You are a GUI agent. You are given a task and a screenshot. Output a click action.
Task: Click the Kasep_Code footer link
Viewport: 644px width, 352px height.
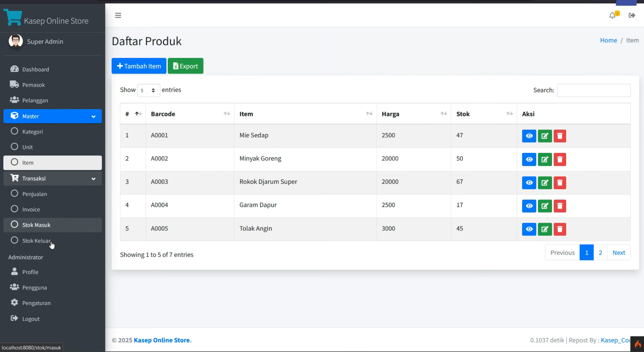click(615, 340)
